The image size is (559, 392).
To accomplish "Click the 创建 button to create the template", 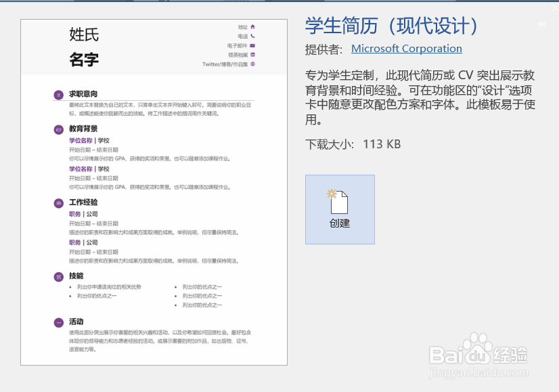I will [x=340, y=209].
